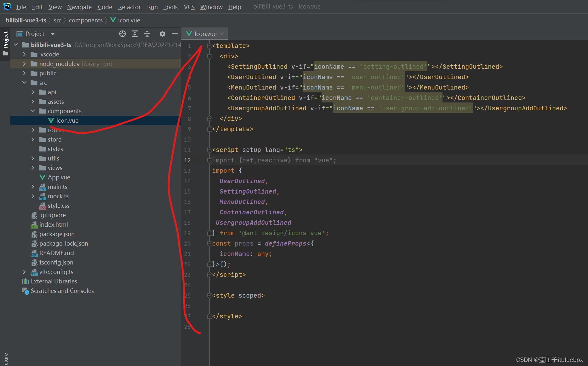Hide the Project panel with minus icon
This screenshot has width=588, height=366.
pyautogui.click(x=175, y=34)
